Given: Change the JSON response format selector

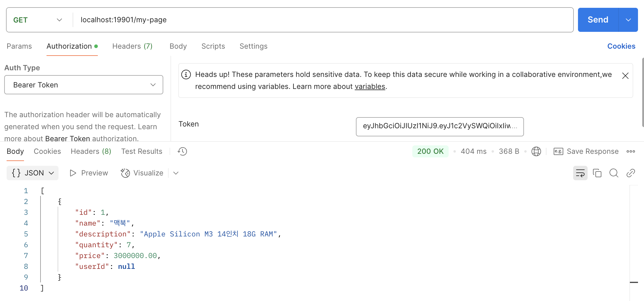Looking at the screenshot, I should tap(33, 173).
